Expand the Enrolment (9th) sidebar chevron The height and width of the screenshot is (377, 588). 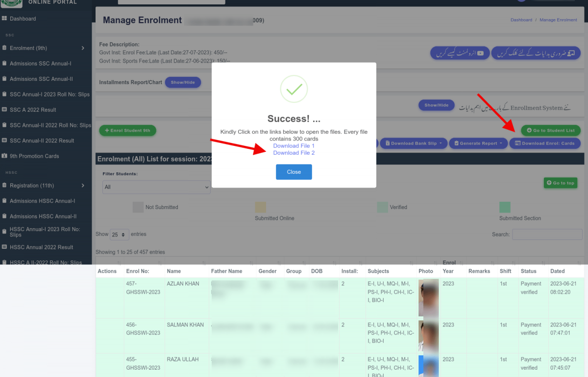tap(83, 48)
